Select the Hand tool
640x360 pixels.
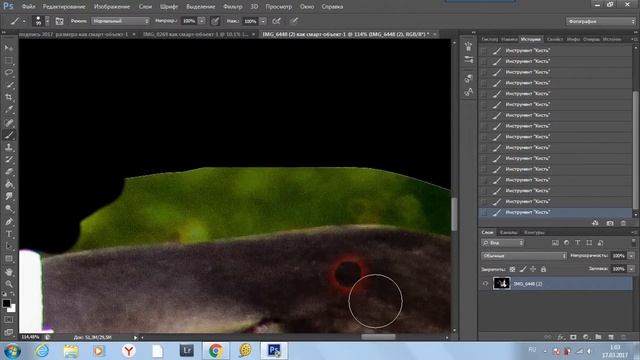(9, 271)
